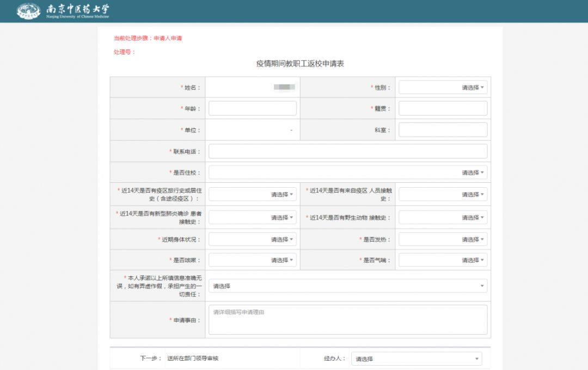Viewport: 588px width, 370px height.
Task: Click the 年龄 input field
Action: pos(253,108)
